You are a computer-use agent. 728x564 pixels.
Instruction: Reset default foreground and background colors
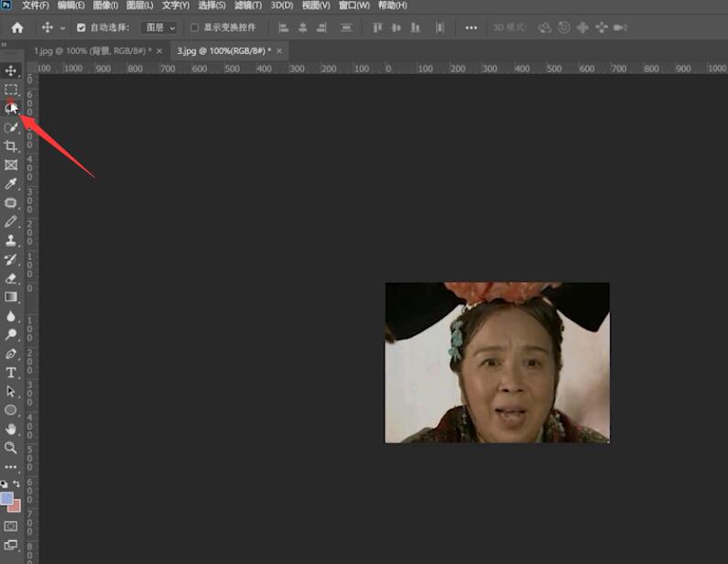point(5,483)
